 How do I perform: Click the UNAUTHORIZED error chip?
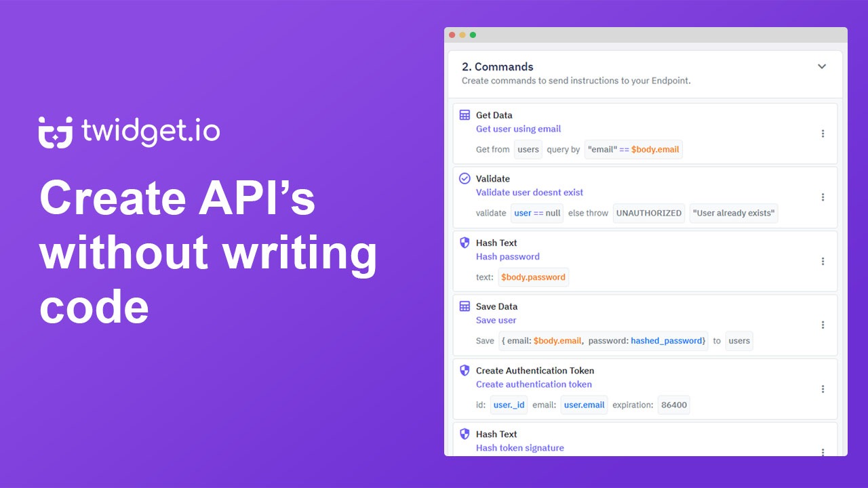pos(649,213)
